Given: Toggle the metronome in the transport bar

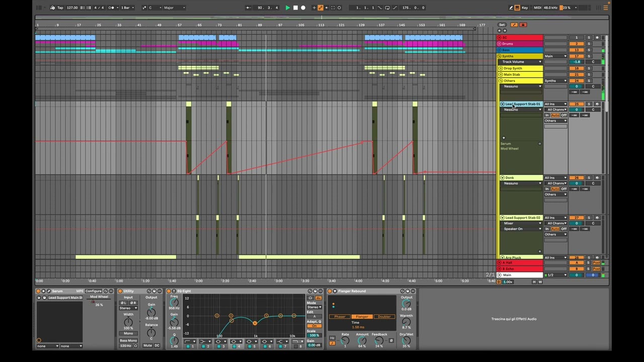Looking at the screenshot, I should pyautogui.click(x=112, y=8).
